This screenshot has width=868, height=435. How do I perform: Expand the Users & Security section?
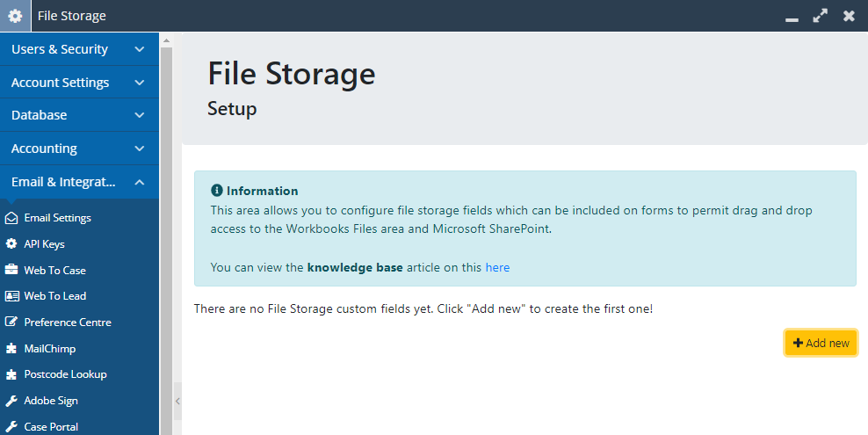coord(80,49)
